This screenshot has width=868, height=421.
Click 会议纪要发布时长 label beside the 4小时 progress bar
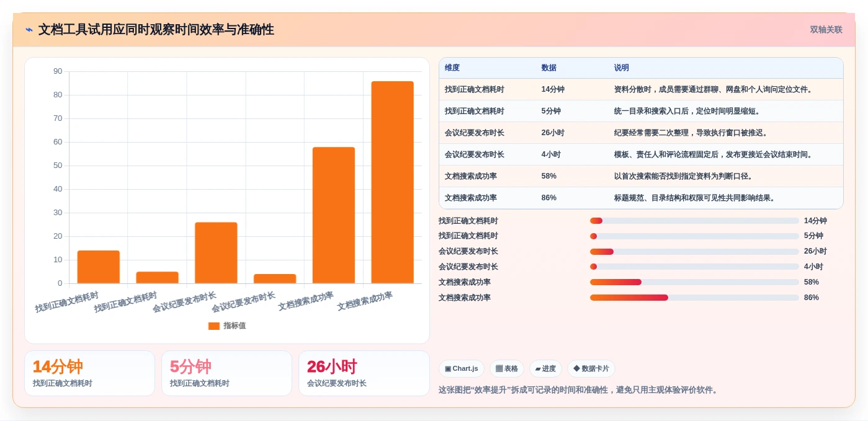coord(468,267)
